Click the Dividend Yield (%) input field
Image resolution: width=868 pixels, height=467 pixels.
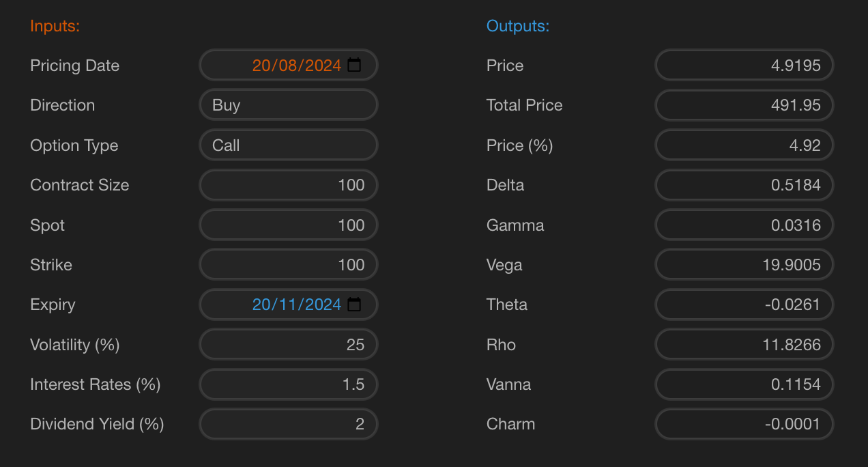point(288,424)
